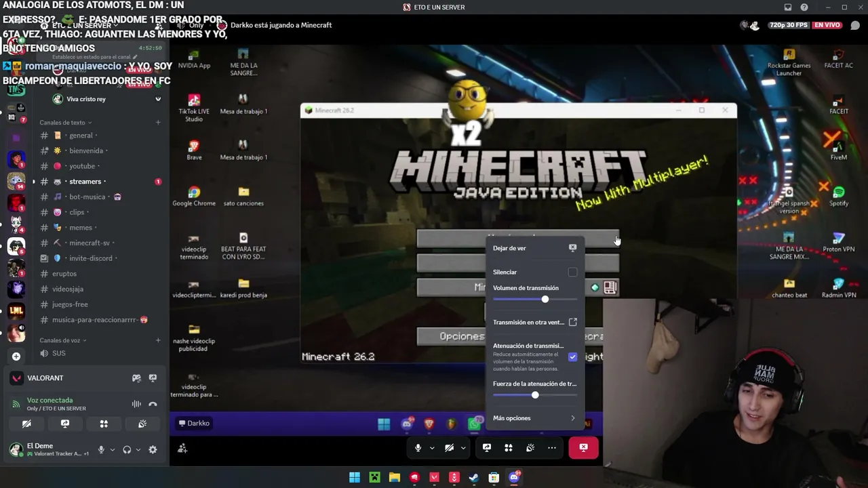The height and width of the screenshot is (488, 868).
Task: Deafen audio with the headphones icon
Action: point(127,449)
